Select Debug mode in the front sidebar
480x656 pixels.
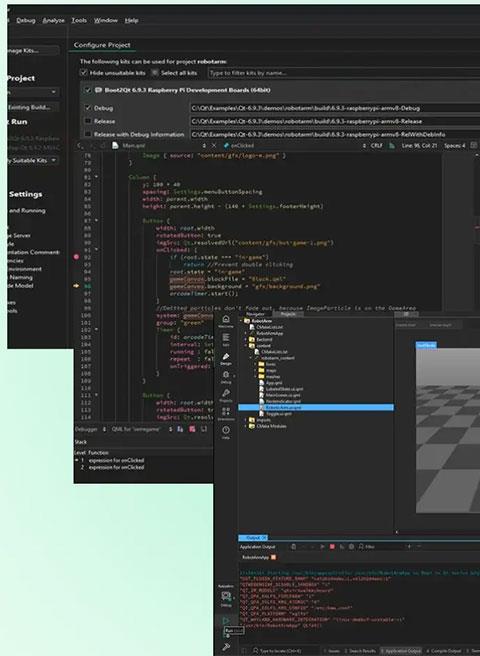[x=226, y=377]
